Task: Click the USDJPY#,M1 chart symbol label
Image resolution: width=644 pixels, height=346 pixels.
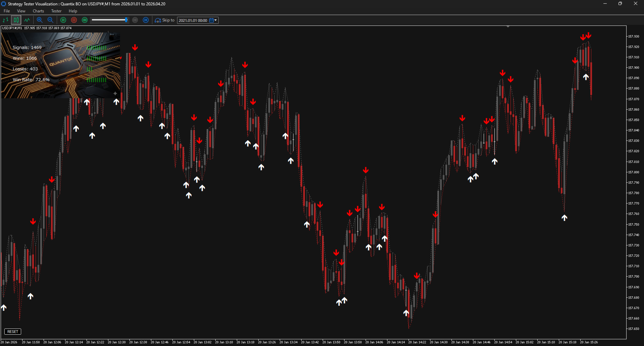Action: coord(12,28)
